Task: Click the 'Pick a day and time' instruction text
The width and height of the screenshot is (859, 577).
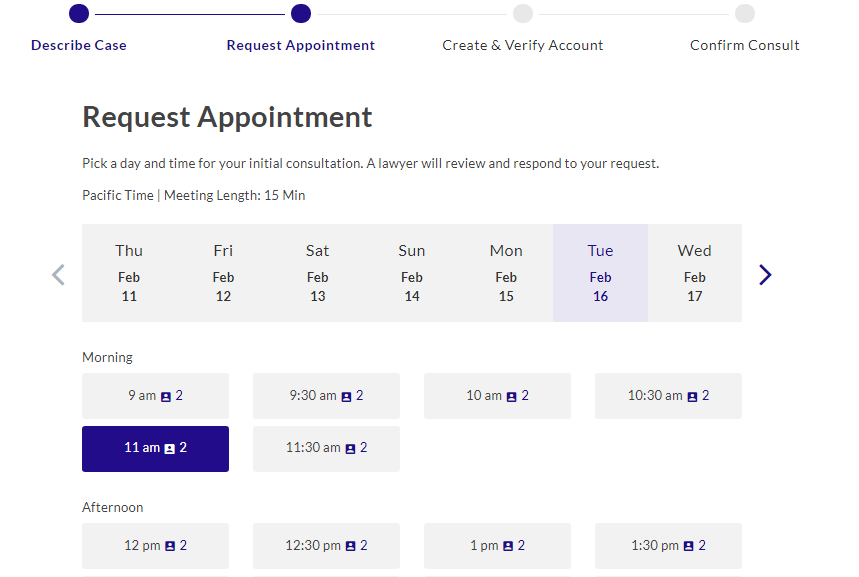Action: pyautogui.click(x=371, y=164)
